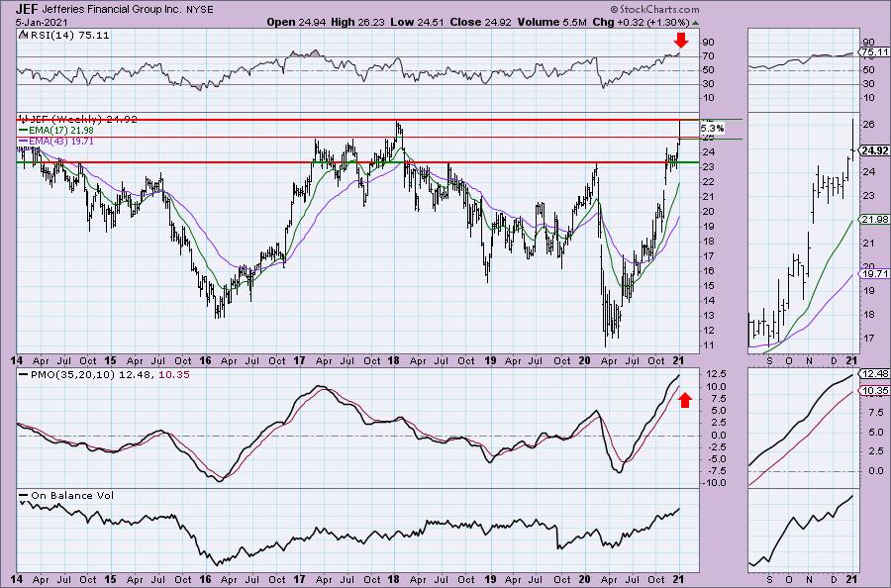Screen dimensions: 891x588
Task: Click the up-triangle icon after the Chg value
Action: click(696, 23)
